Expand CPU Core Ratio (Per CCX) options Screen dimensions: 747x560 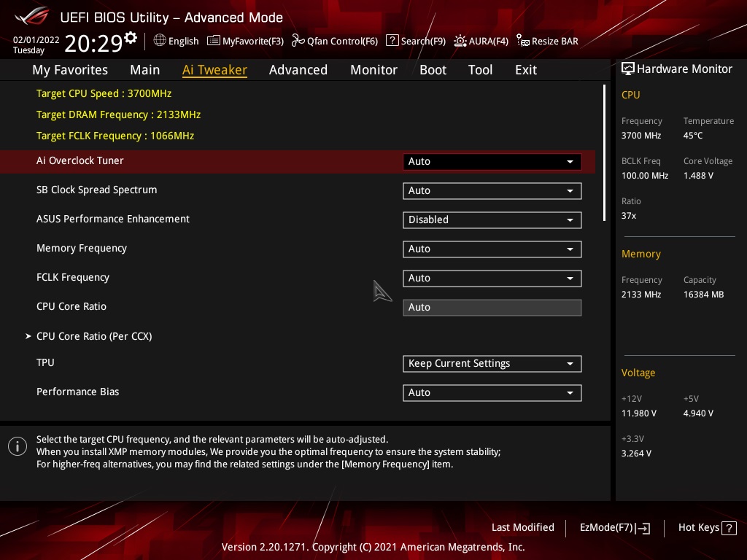point(94,336)
